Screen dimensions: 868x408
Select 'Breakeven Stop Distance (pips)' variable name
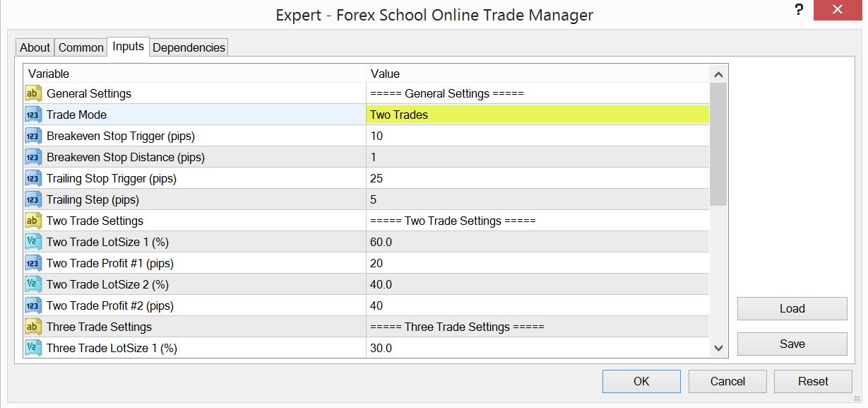click(126, 157)
